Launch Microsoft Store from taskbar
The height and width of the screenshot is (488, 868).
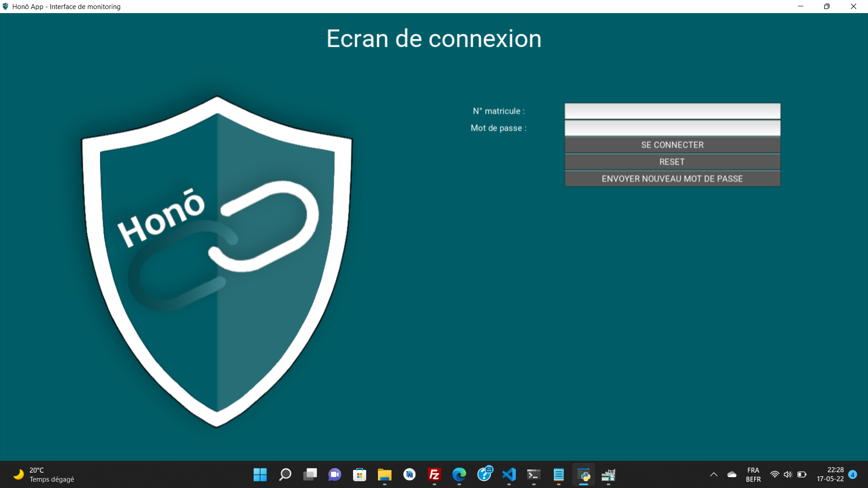tap(359, 474)
